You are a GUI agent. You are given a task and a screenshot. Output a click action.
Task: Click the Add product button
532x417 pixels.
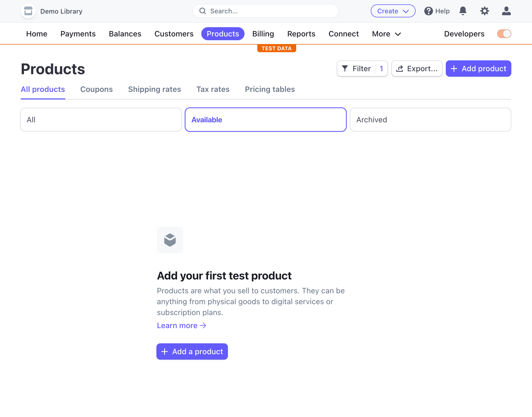tap(478, 69)
